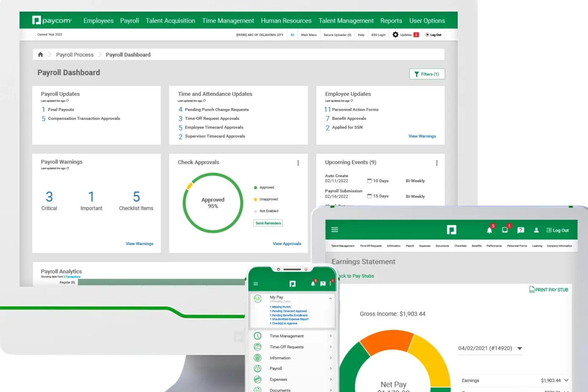Click tablet center Paycom logo

coord(451,230)
